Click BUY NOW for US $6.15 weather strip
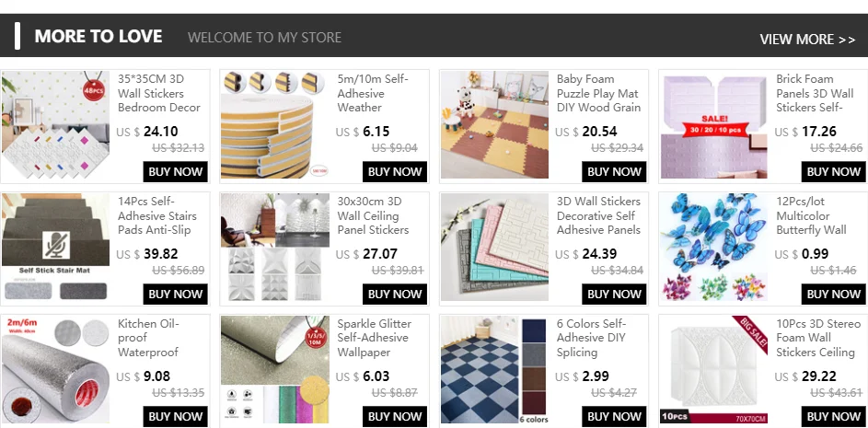 [395, 171]
